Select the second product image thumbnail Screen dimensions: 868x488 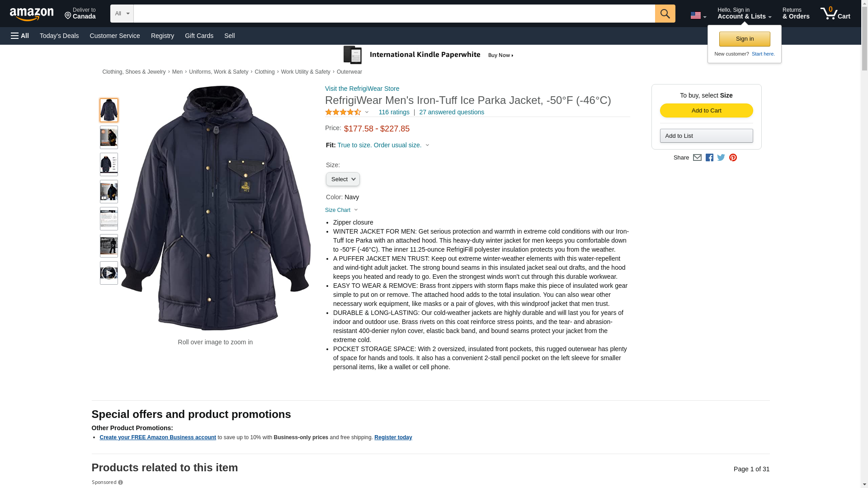click(108, 137)
